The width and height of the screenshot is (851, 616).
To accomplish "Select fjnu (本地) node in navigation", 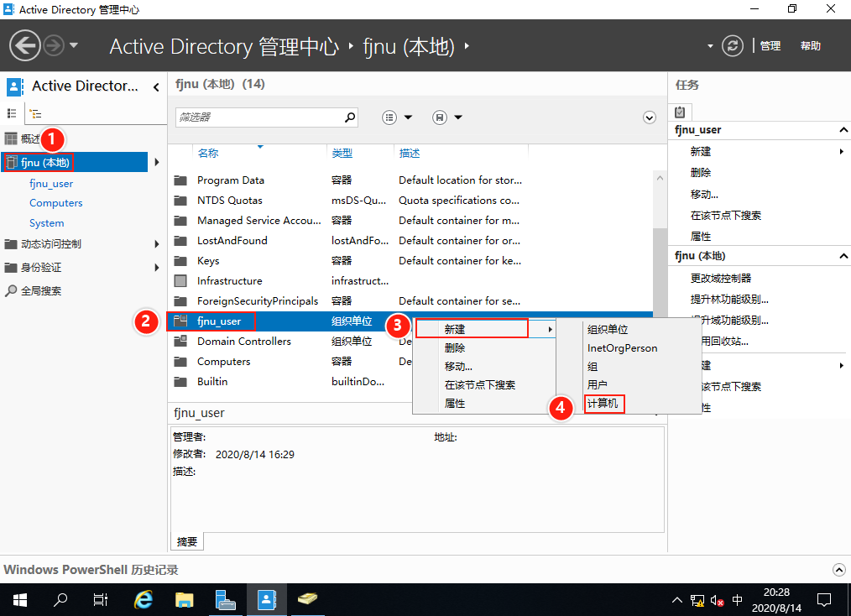I will click(x=75, y=162).
